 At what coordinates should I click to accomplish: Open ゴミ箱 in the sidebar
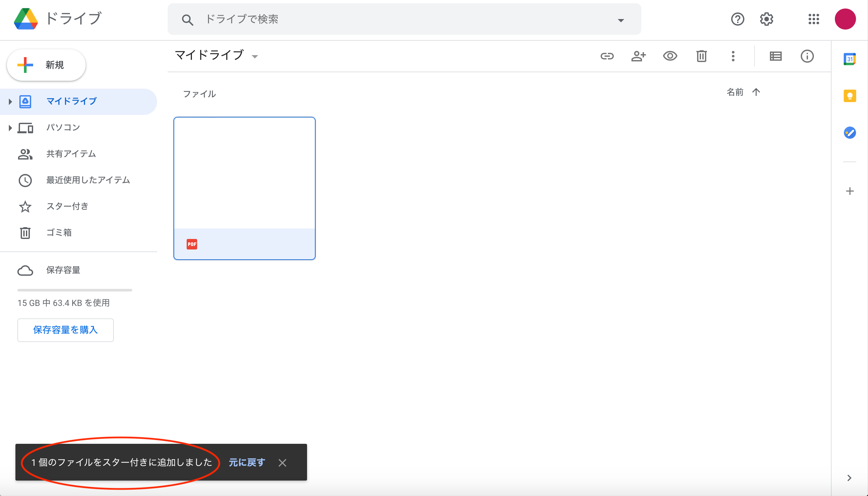[78, 233]
